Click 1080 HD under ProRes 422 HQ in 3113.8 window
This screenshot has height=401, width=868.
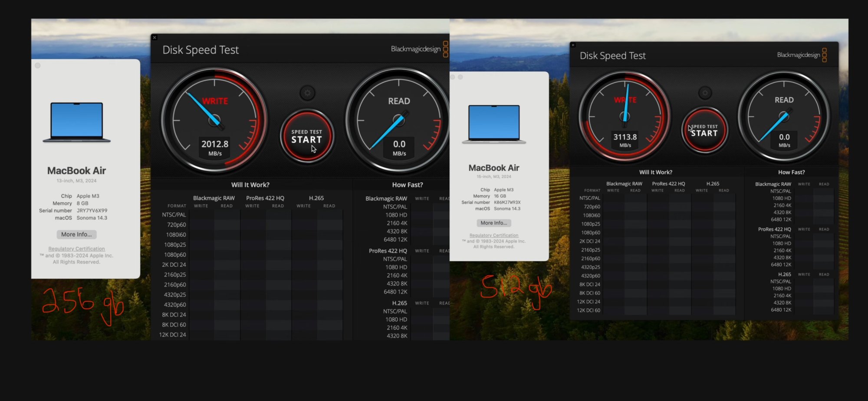pyautogui.click(x=782, y=243)
